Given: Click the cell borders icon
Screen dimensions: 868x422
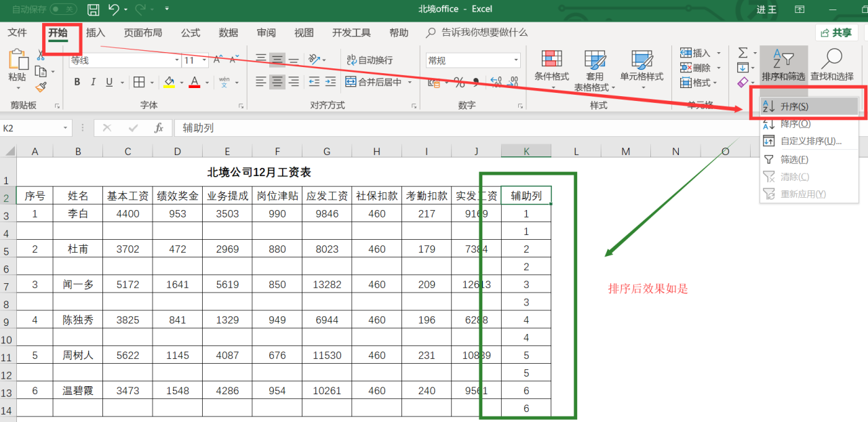Looking at the screenshot, I should [138, 82].
